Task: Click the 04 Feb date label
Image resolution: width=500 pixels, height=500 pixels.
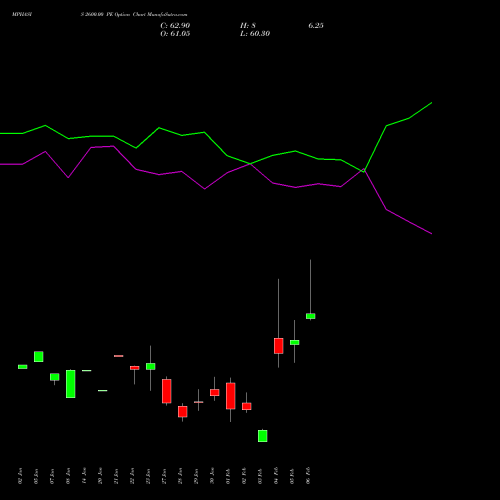Action: point(276,476)
